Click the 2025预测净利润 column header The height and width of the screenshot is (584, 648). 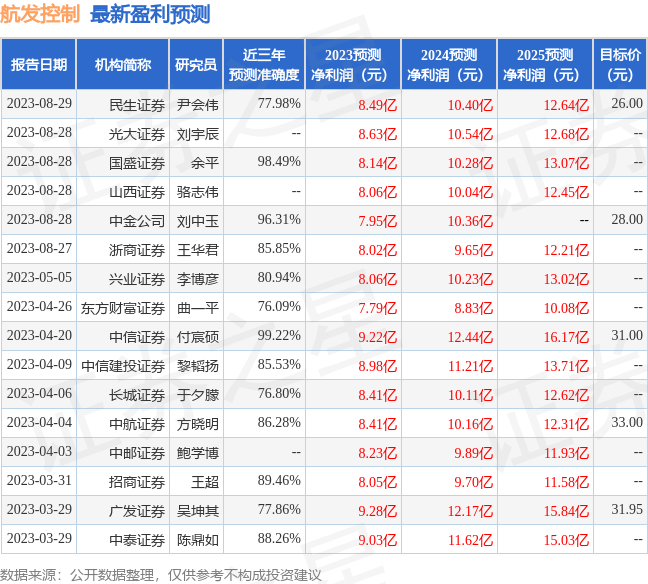pyautogui.click(x=545, y=64)
